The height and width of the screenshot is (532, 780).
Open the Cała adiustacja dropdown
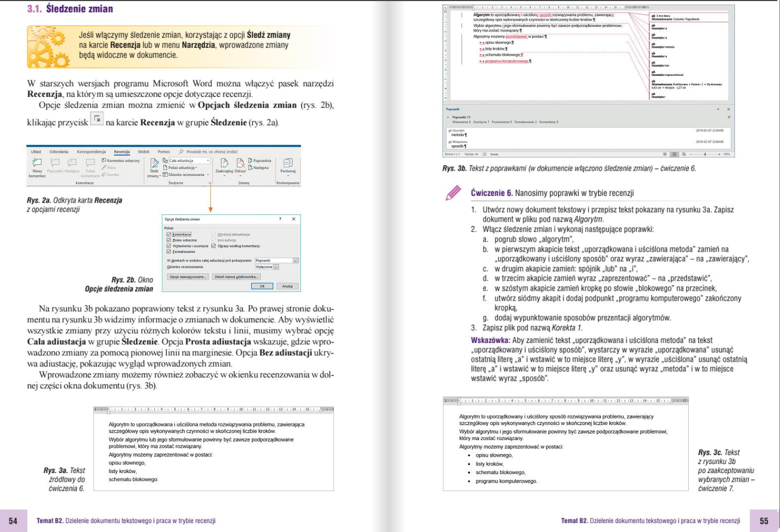tap(189, 161)
